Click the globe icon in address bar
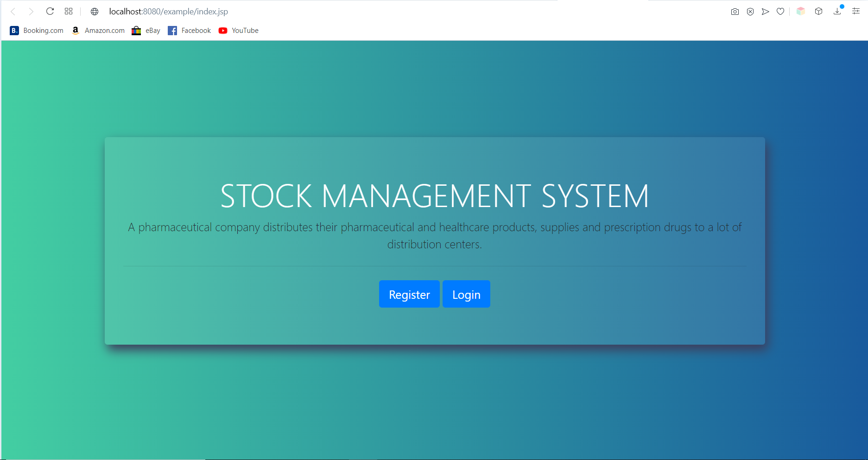 [x=95, y=11]
